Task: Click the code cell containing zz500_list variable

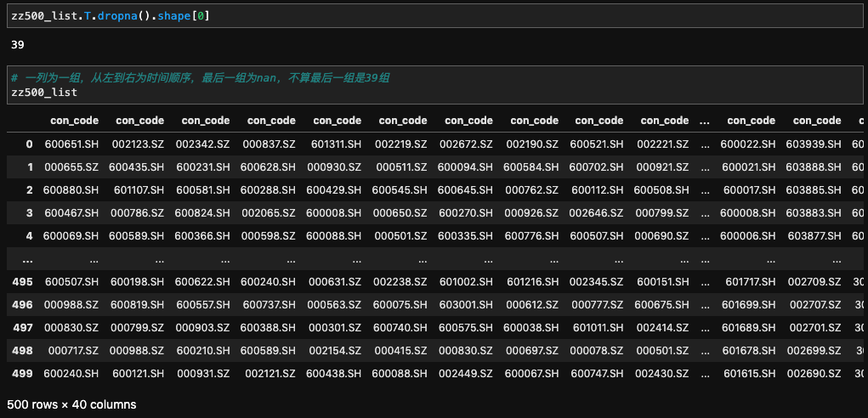Action: tap(434, 85)
